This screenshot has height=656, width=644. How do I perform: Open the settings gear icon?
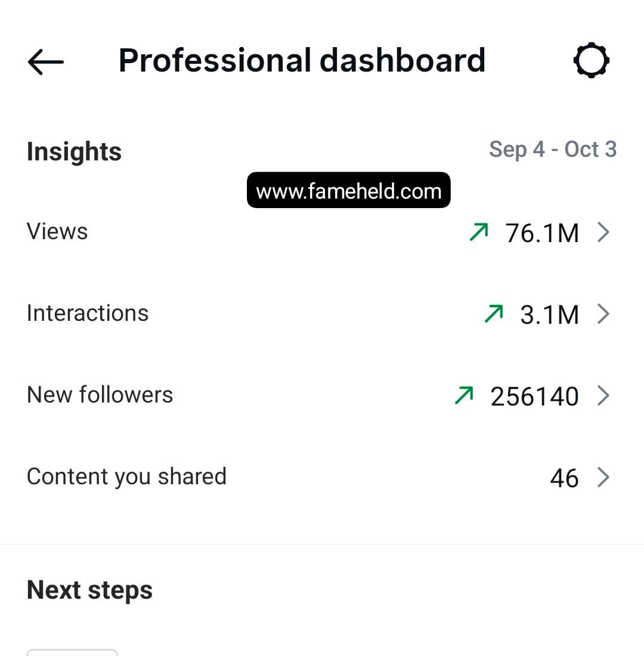[x=591, y=60]
